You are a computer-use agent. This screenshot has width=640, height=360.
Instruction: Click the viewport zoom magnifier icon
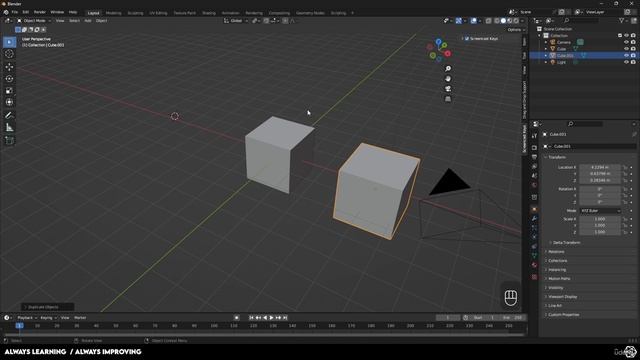tap(448, 69)
